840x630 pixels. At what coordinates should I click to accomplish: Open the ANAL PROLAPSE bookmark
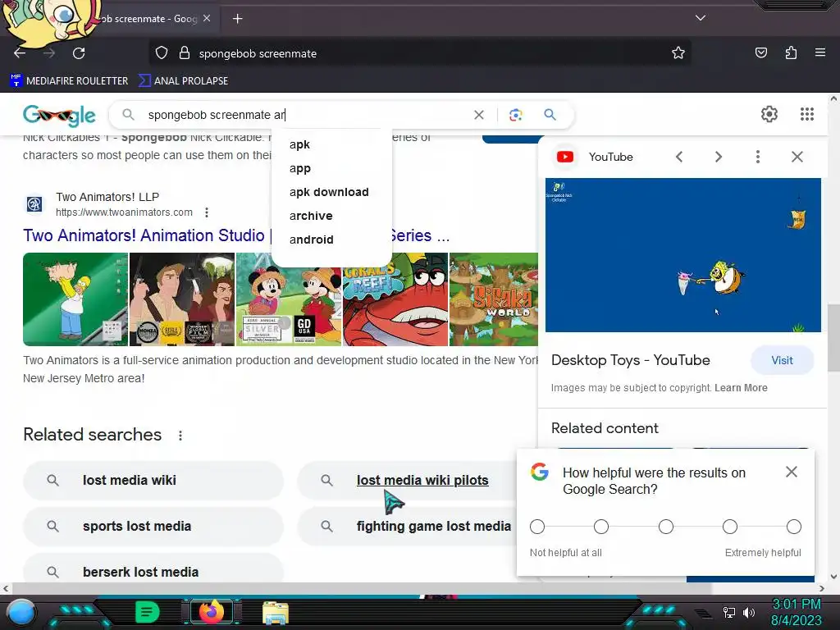click(x=183, y=81)
